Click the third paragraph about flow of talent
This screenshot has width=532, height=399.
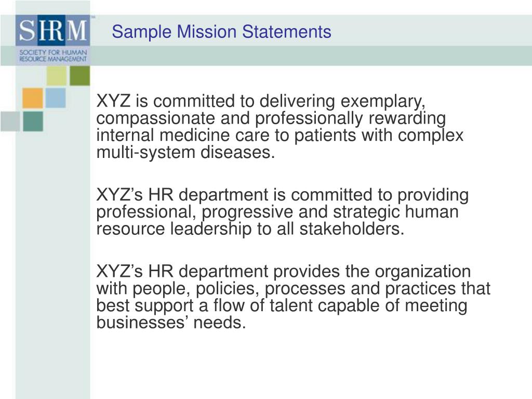293,297
